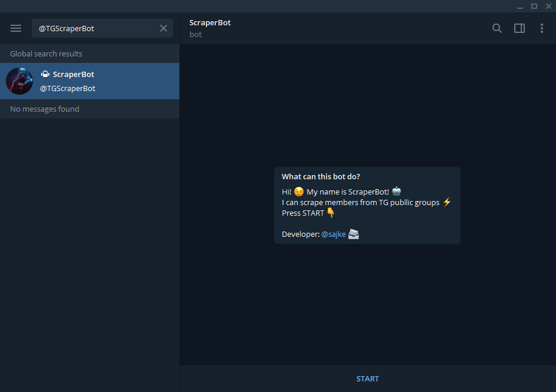Clear the search query with the X icon
556x392 pixels.
point(164,28)
